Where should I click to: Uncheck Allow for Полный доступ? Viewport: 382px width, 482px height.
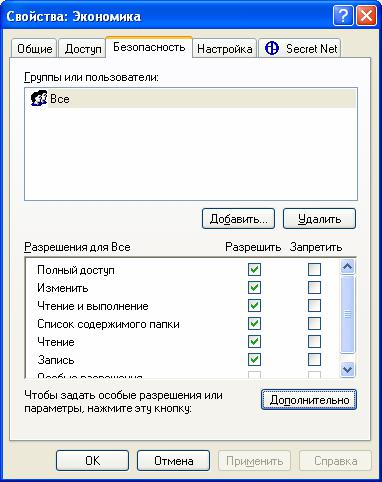[x=254, y=269]
